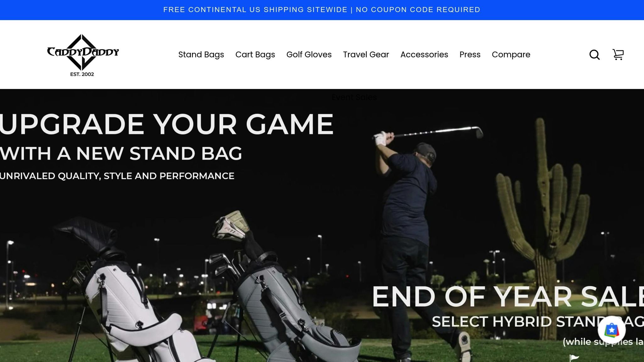The width and height of the screenshot is (644, 362).
Task: Click the UPGRADE YOUR GAME headline
Action: click(167, 124)
